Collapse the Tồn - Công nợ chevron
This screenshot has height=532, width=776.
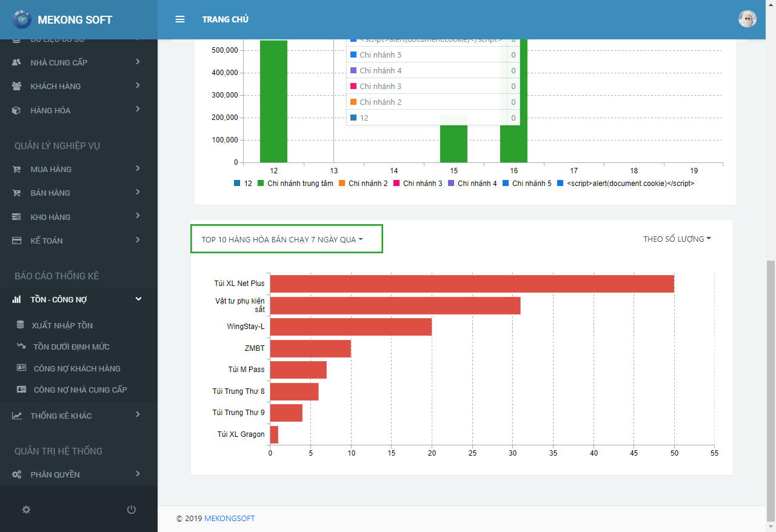[138, 299]
